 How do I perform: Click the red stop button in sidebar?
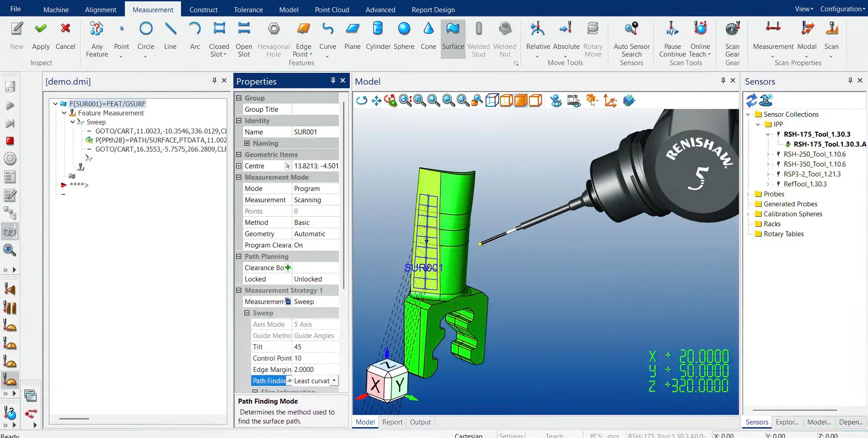(x=10, y=141)
